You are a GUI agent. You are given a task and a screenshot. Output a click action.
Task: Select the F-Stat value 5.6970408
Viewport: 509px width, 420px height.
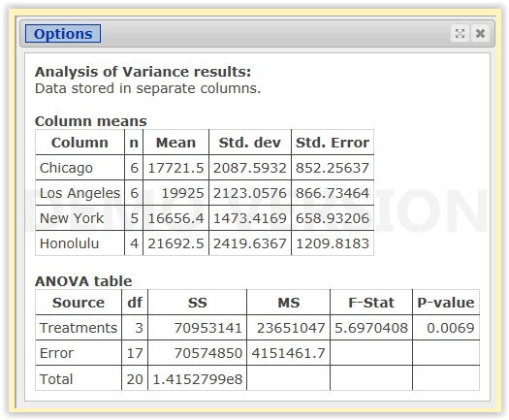pos(371,328)
